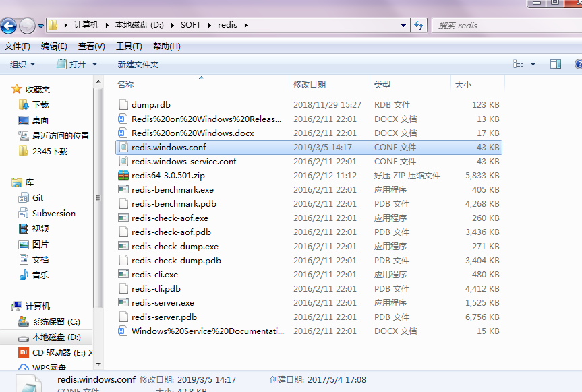The width and height of the screenshot is (582, 392).
Task: Click the change view icon in toolbar
Action: pyautogui.click(x=518, y=64)
